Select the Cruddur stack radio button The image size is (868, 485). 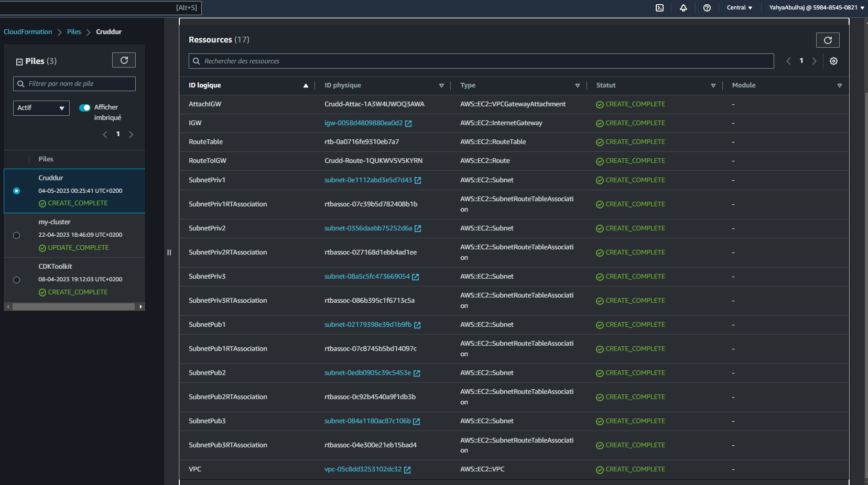[17, 191]
